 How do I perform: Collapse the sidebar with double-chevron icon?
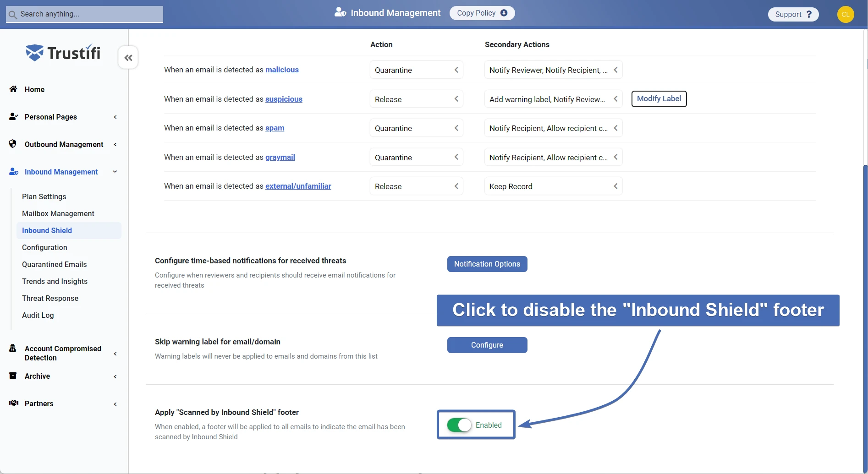coord(128,58)
